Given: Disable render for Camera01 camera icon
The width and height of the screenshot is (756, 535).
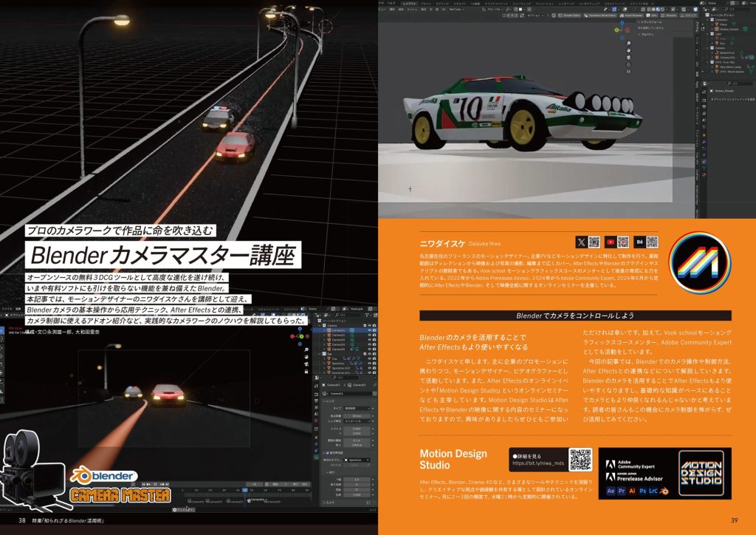Looking at the screenshot, I should (x=374, y=330).
